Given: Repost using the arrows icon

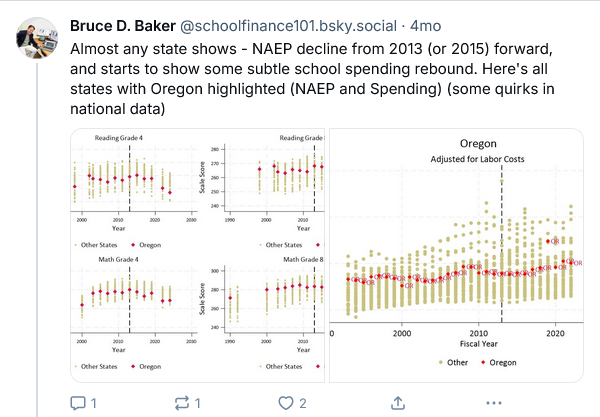Looking at the screenshot, I should pos(182,402).
